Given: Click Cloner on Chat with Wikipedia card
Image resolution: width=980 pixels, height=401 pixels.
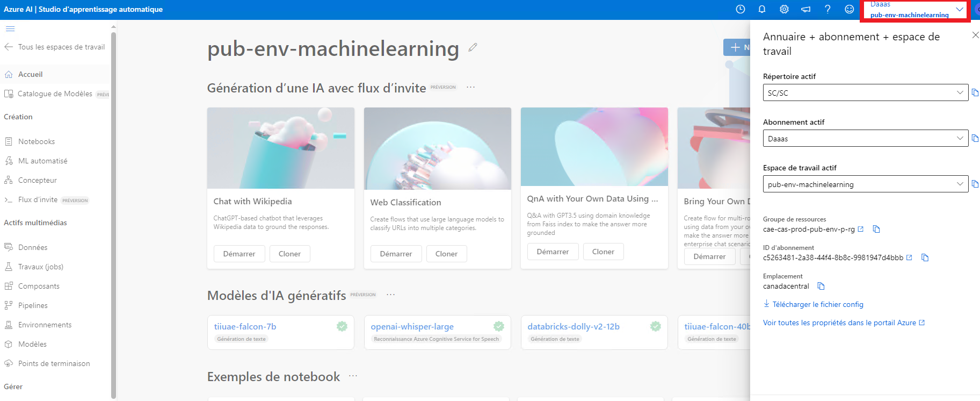Looking at the screenshot, I should point(289,254).
